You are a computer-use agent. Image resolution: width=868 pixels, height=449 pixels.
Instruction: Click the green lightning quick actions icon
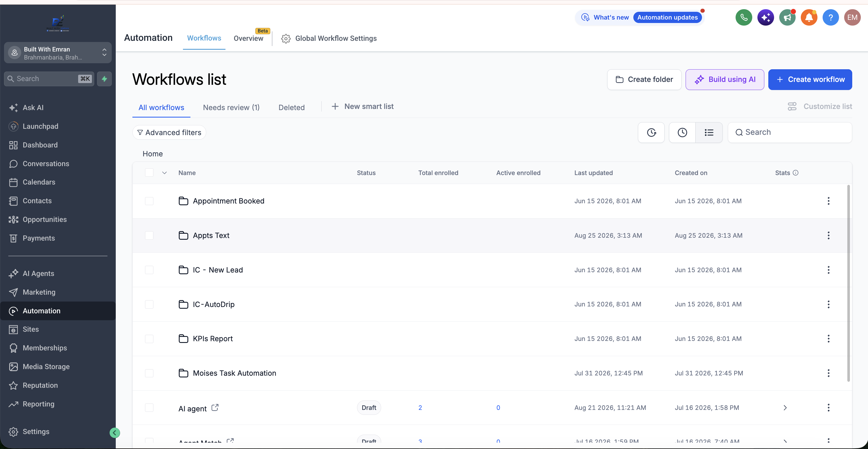coord(105,78)
